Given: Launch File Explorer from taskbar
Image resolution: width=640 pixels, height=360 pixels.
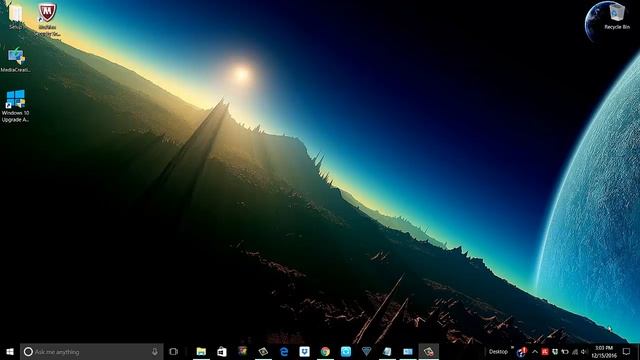Looking at the screenshot, I should point(201,351).
